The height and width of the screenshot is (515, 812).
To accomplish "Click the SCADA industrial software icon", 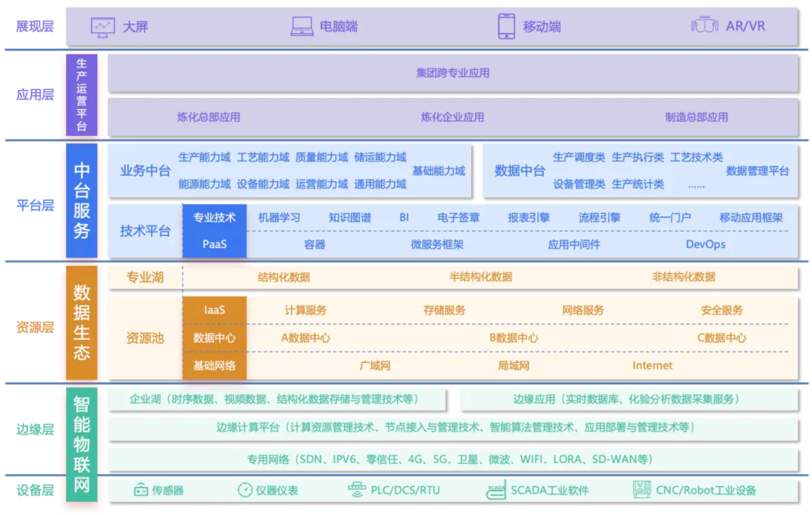I will (x=496, y=490).
